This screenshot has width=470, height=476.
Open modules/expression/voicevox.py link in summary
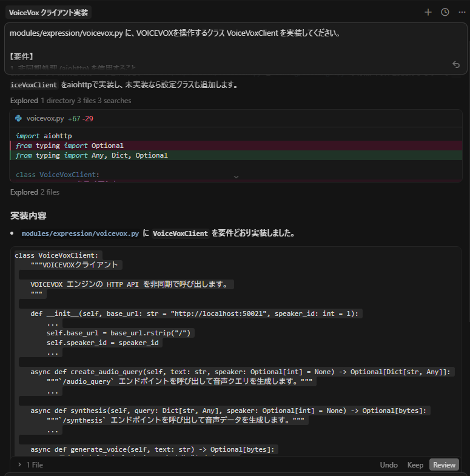point(80,233)
